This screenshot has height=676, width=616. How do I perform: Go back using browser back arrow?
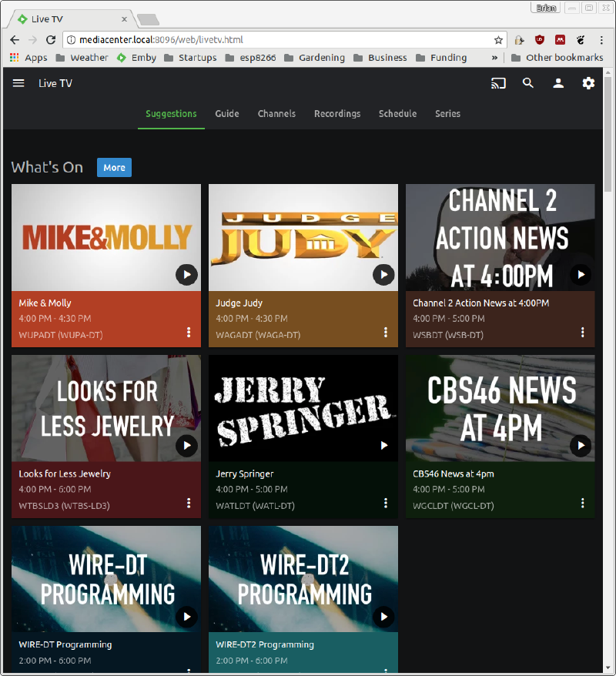tap(15, 40)
